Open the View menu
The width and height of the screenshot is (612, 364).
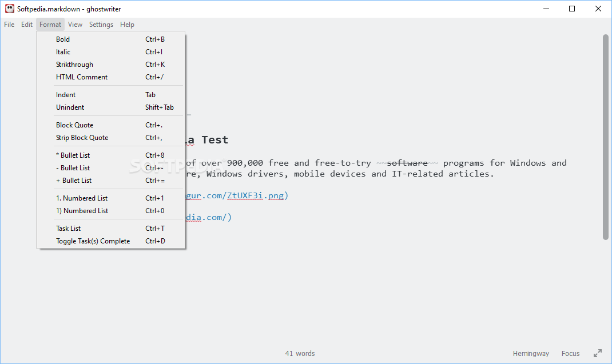click(75, 24)
